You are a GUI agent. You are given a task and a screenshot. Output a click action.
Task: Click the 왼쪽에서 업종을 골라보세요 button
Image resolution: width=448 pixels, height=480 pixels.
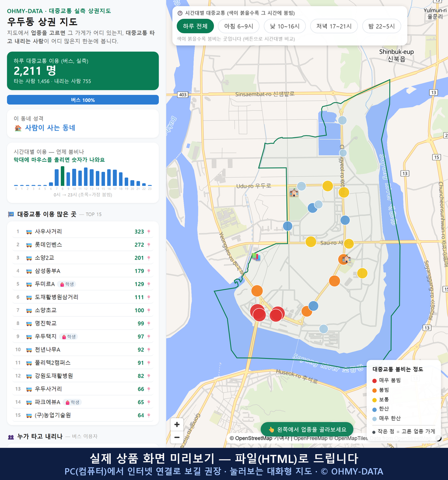307,429
